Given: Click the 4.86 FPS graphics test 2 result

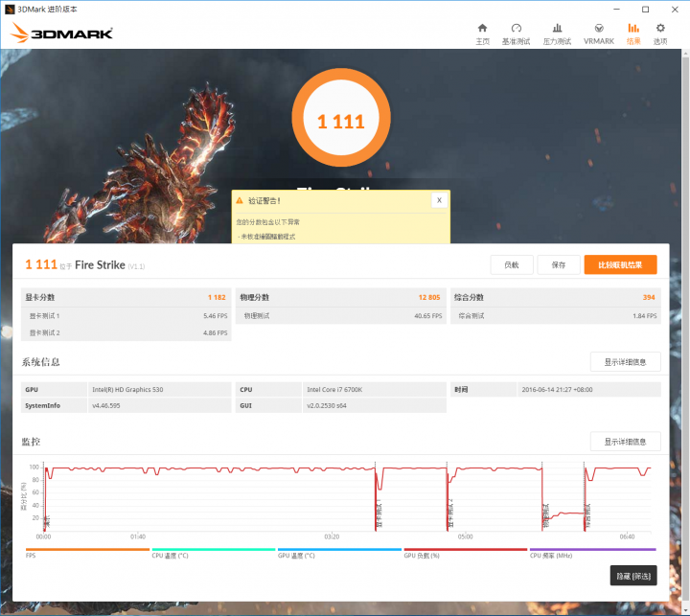Looking at the screenshot, I should [x=216, y=333].
